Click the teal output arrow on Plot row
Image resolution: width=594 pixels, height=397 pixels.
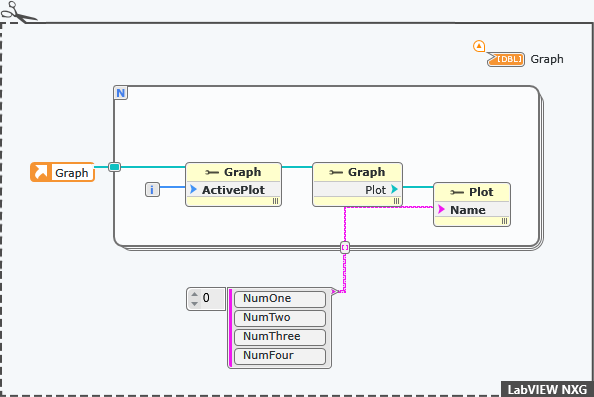pyautogui.click(x=394, y=189)
